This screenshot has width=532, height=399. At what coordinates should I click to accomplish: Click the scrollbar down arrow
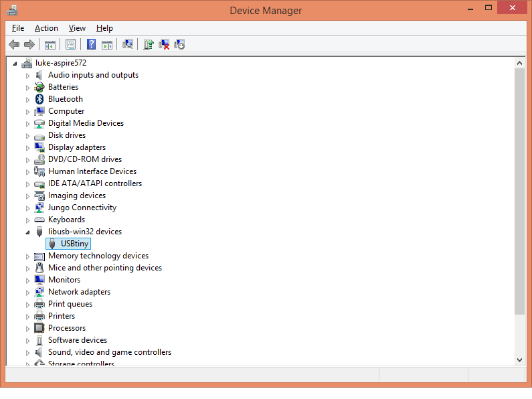pyautogui.click(x=519, y=360)
